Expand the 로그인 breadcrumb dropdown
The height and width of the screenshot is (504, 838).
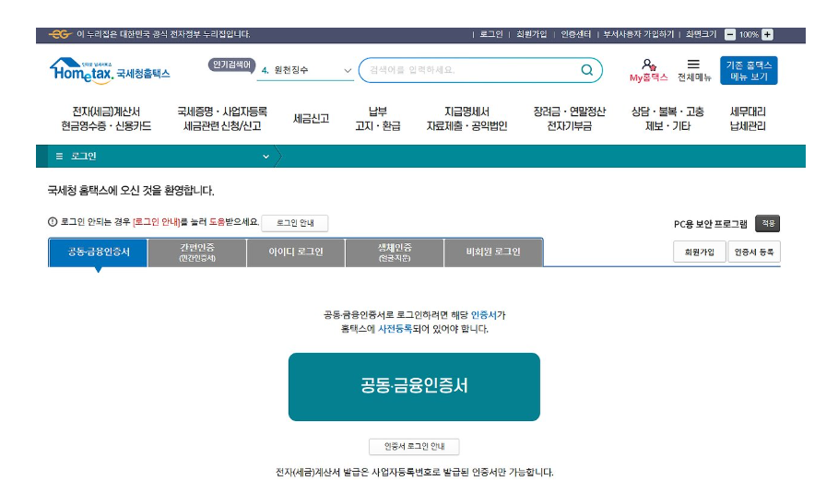click(266, 157)
